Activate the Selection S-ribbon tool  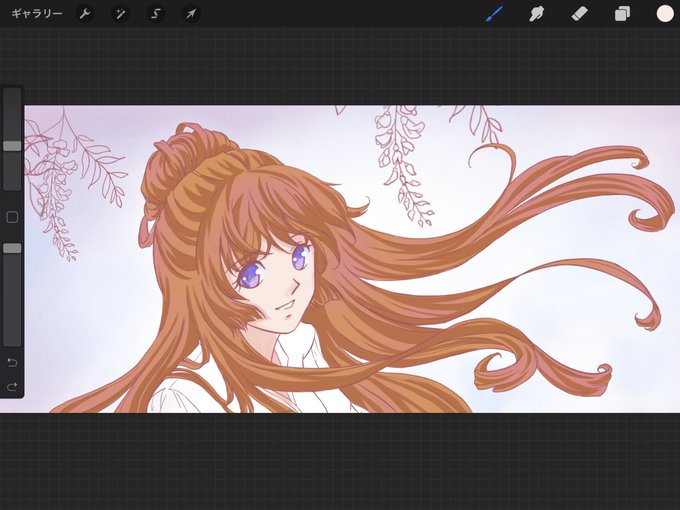pyautogui.click(x=156, y=14)
